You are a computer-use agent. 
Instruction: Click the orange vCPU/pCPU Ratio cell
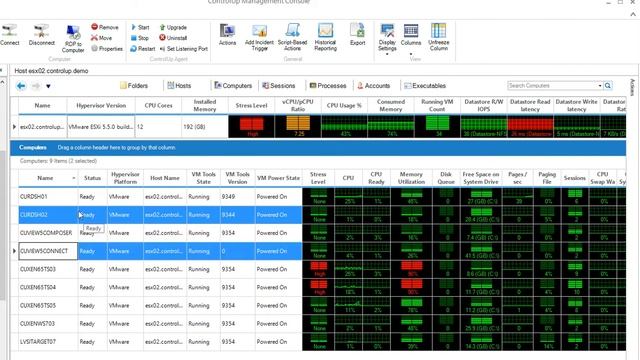point(298,127)
